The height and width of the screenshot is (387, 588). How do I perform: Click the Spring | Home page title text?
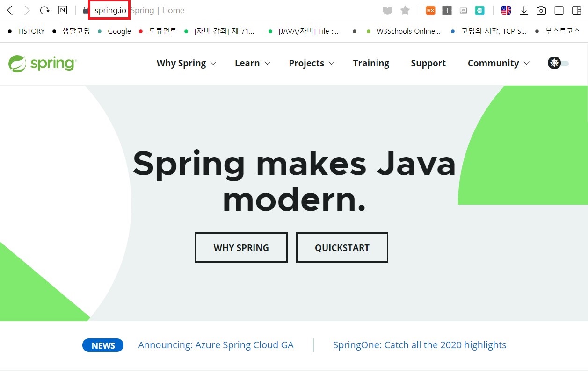point(158,10)
